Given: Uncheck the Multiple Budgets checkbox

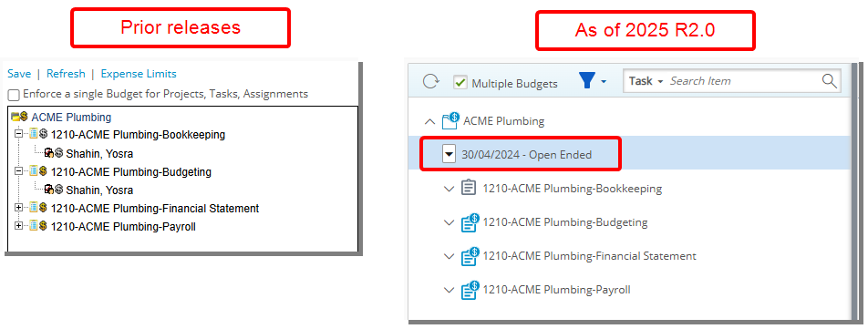Looking at the screenshot, I should (460, 82).
